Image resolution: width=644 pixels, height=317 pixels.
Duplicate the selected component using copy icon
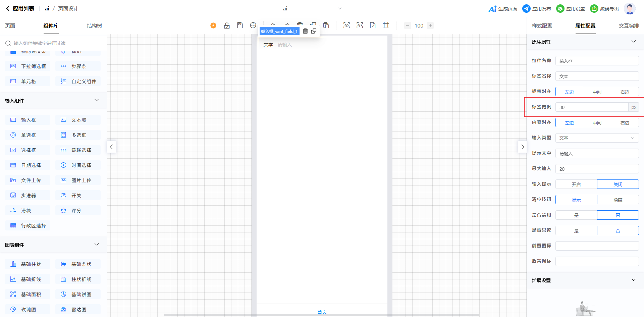pos(314,31)
